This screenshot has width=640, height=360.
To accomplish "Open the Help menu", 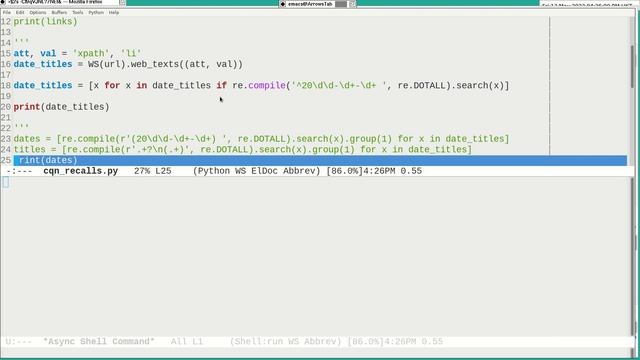I will [113, 13].
